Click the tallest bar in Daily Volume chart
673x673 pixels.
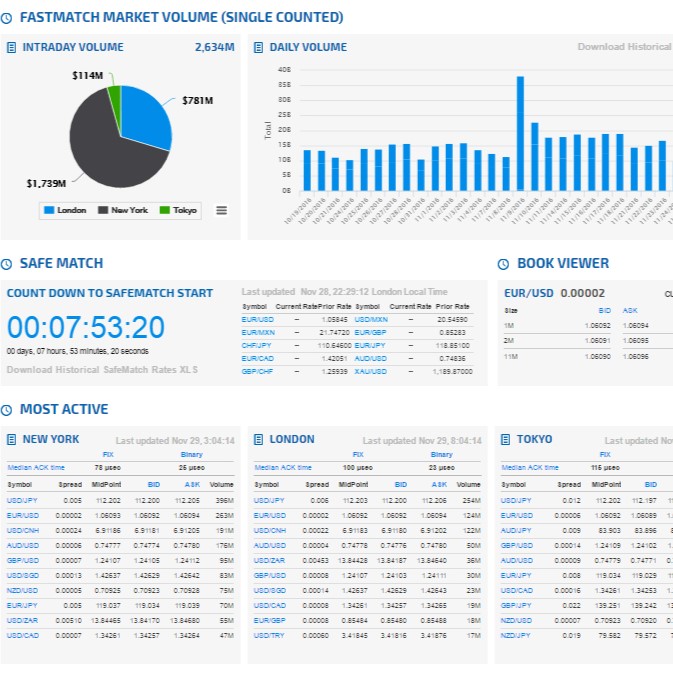click(520, 133)
